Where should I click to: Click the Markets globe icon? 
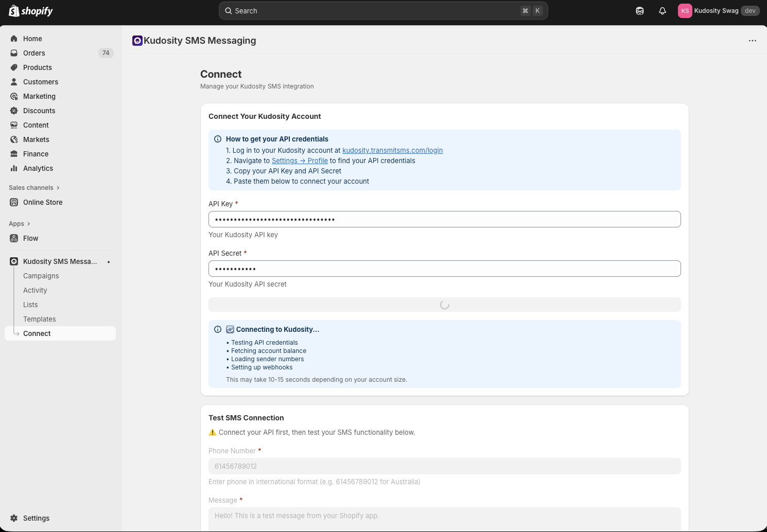point(14,139)
